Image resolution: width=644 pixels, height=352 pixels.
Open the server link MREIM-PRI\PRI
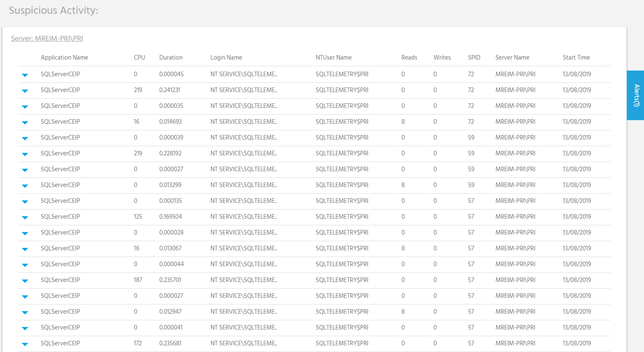click(47, 38)
